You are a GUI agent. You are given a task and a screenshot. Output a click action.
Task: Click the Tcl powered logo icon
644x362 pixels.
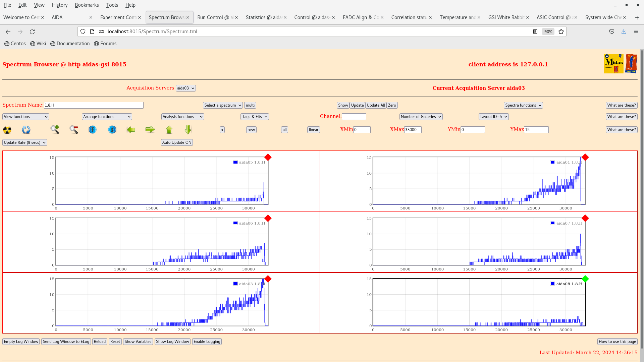pyautogui.click(x=631, y=64)
